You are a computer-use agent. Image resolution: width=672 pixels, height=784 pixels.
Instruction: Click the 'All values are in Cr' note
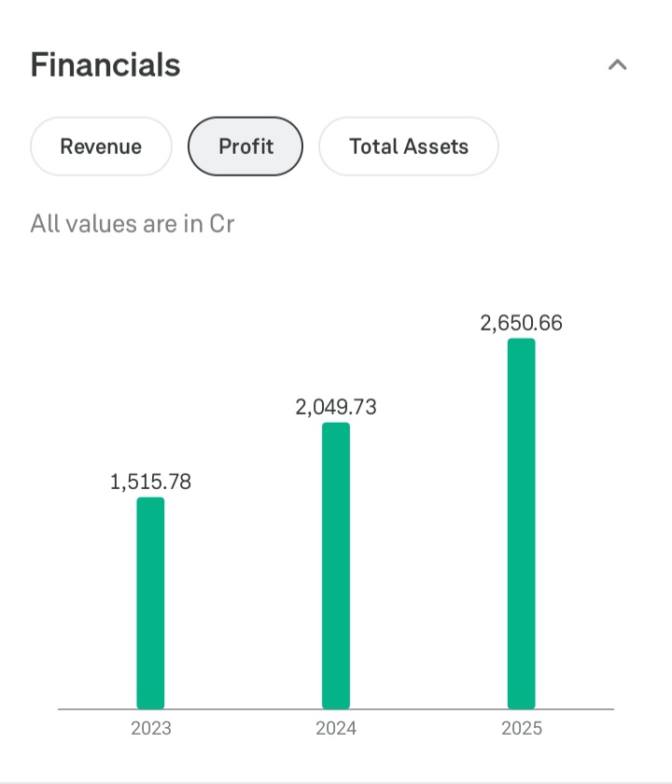pyautogui.click(x=133, y=224)
